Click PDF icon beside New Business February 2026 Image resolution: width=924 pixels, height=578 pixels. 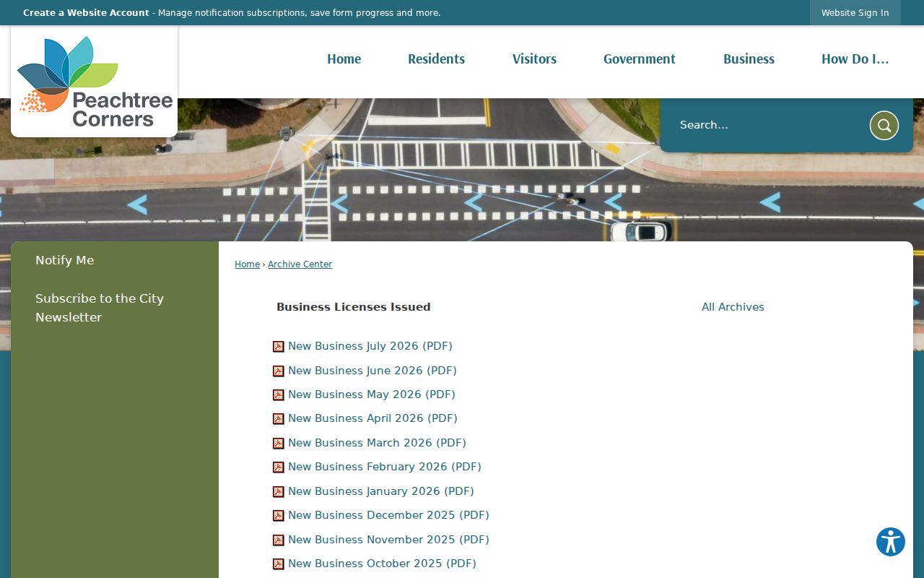[x=279, y=467]
